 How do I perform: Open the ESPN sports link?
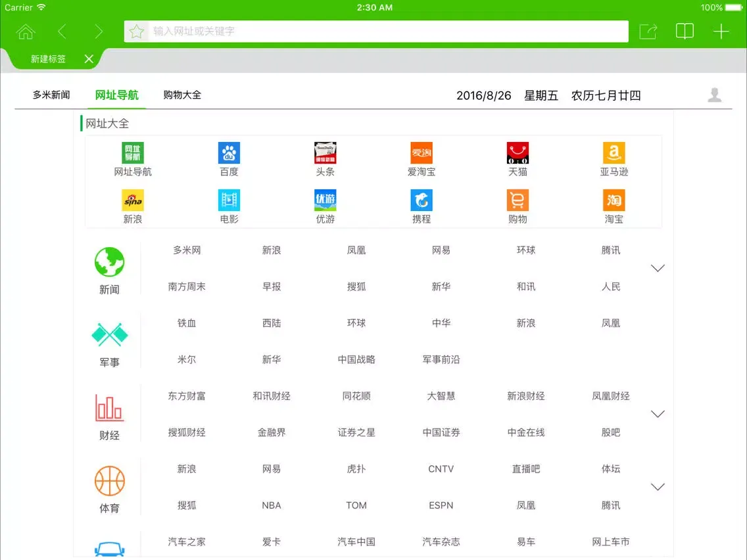pos(441,505)
